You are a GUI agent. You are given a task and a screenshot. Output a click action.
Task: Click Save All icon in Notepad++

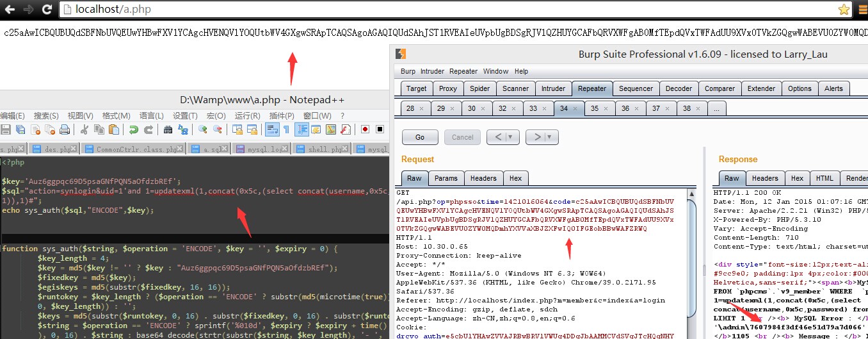tap(20, 129)
